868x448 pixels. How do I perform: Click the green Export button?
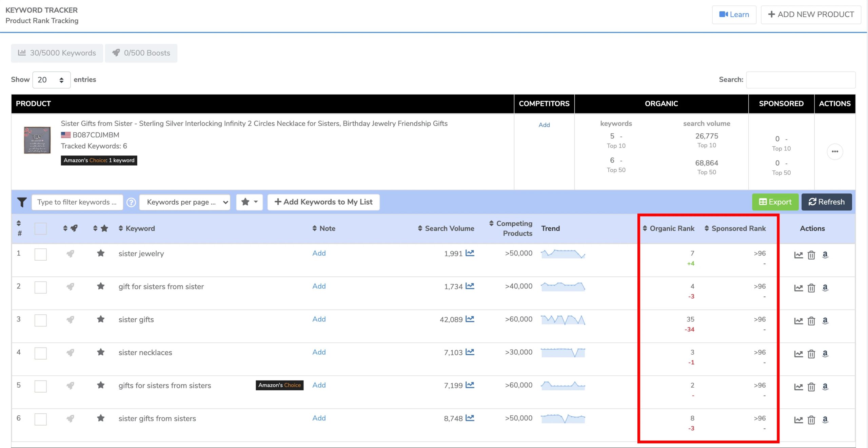click(x=775, y=202)
